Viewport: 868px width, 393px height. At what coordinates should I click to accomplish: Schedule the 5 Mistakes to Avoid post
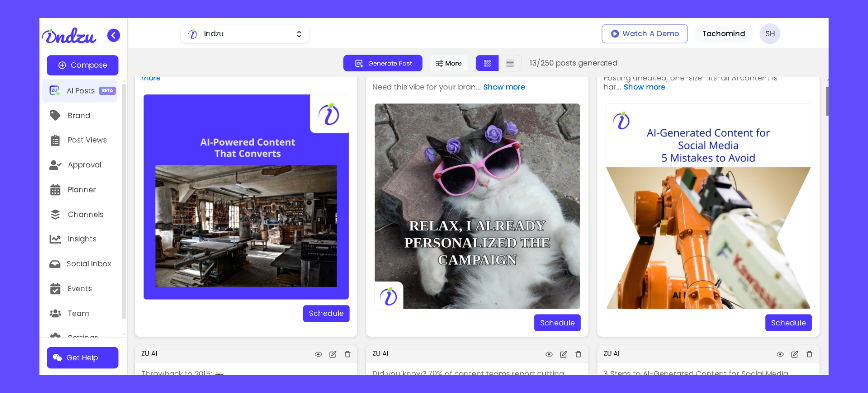(789, 323)
